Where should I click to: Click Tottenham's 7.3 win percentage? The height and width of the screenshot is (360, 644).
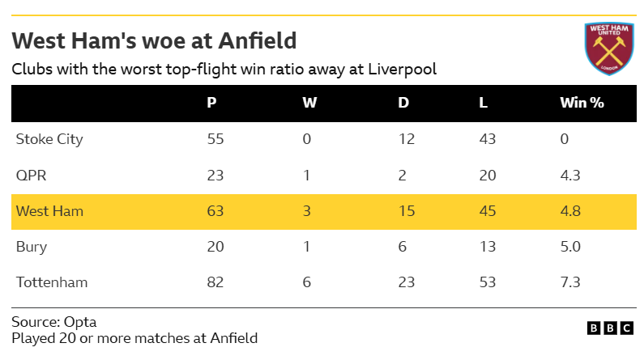[570, 282]
